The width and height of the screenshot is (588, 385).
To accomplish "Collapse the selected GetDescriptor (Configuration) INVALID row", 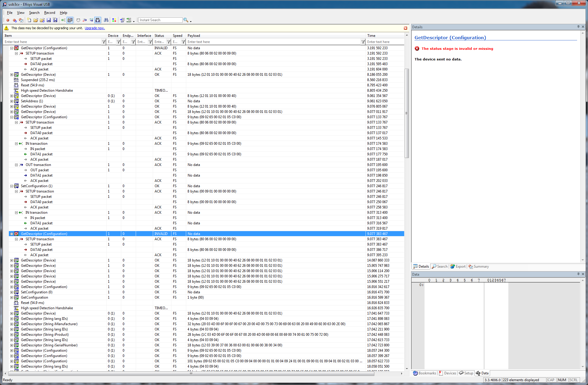I will 12,234.
